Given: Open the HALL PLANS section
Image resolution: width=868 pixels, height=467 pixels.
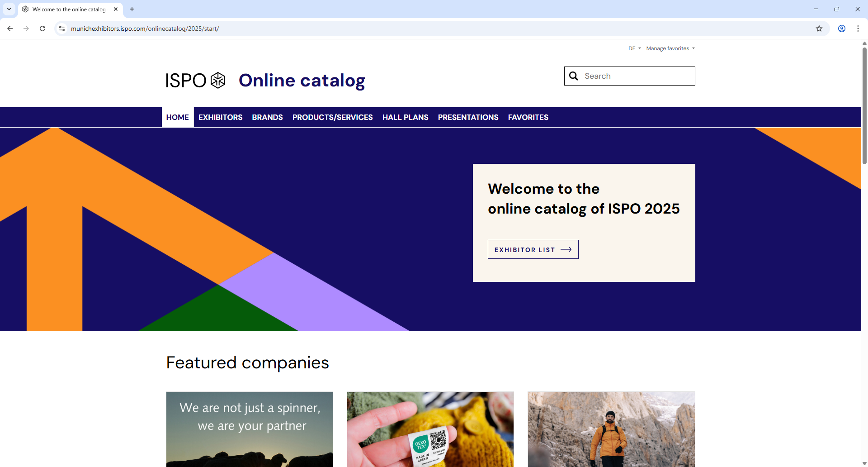Looking at the screenshot, I should (405, 117).
